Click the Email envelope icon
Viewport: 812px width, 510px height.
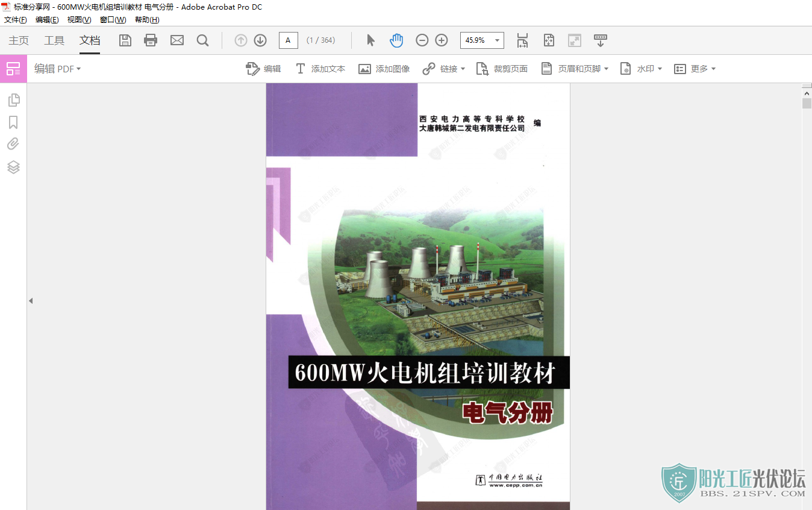[x=177, y=40]
